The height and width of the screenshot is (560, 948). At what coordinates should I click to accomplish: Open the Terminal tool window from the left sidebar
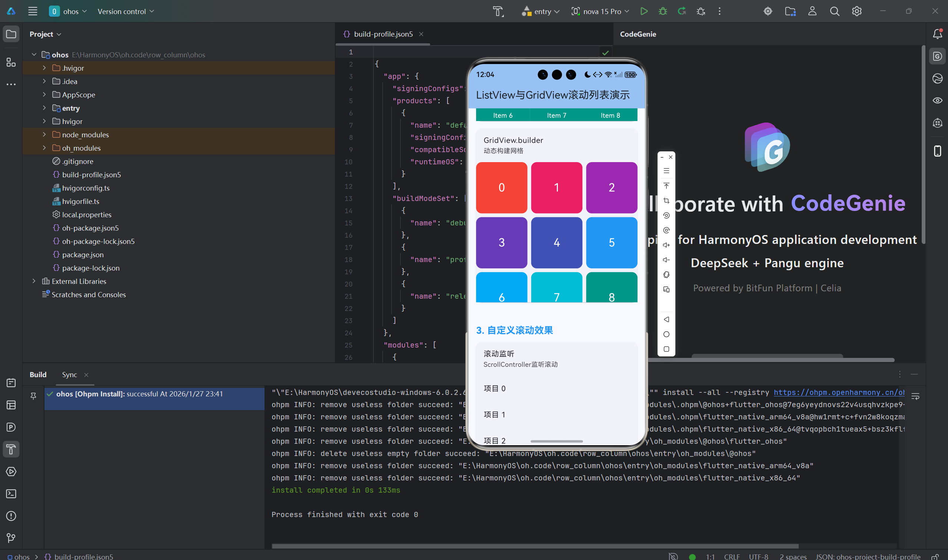pyautogui.click(x=11, y=494)
